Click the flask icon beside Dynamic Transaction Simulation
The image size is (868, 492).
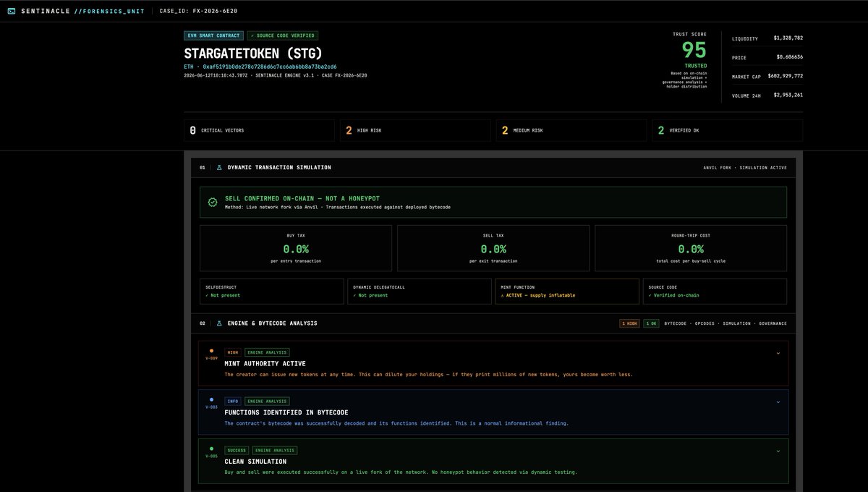pyautogui.click(x=219, y=167)
